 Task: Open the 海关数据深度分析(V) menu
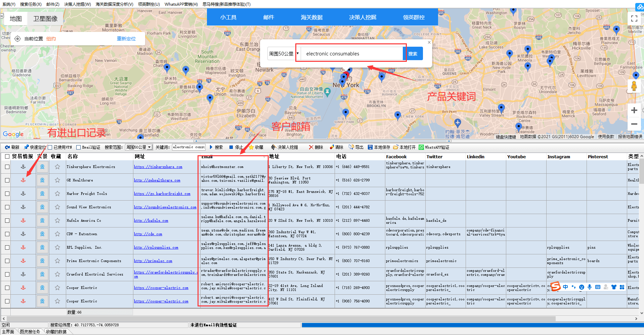[114, 4]
